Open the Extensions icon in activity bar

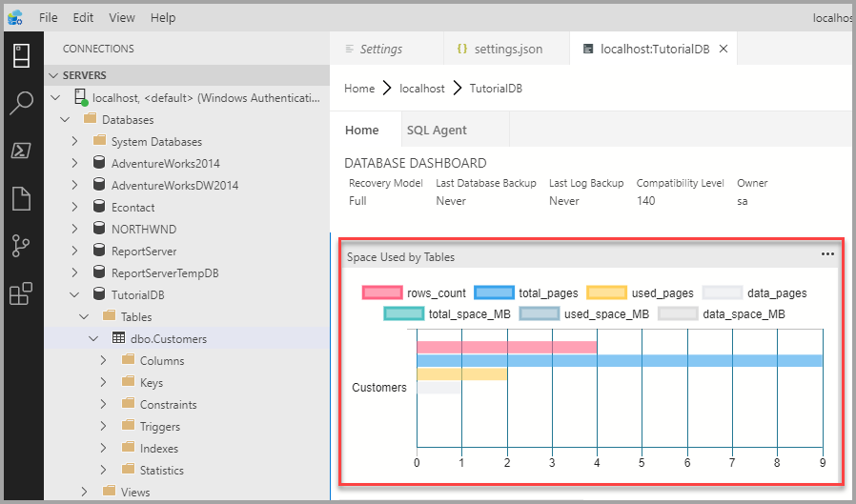(21, 294)
